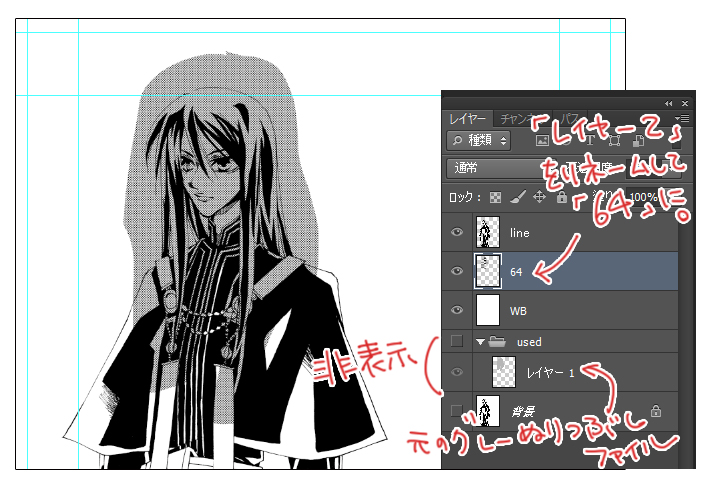This screenshot has width=718, height=492.
Task: Open the 通常 blend mode dropdown
Action: pos(501,168)
